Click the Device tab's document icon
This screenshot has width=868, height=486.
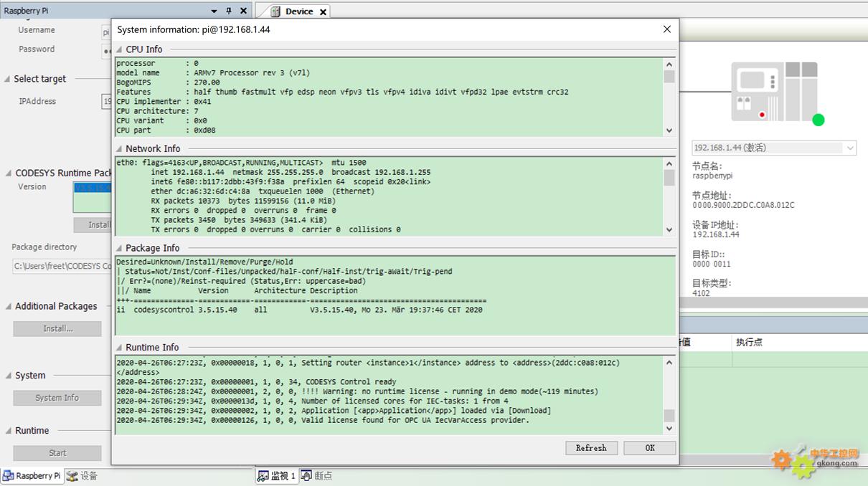point(275,11)
